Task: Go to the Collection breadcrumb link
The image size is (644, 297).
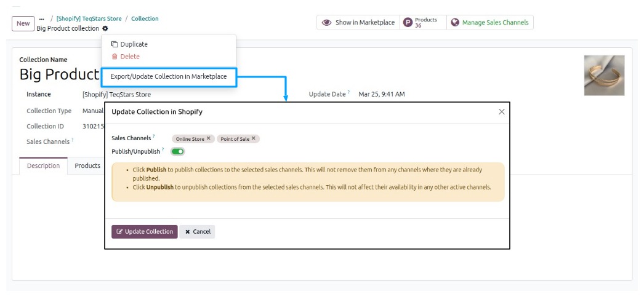Action: tap(145, 19)
